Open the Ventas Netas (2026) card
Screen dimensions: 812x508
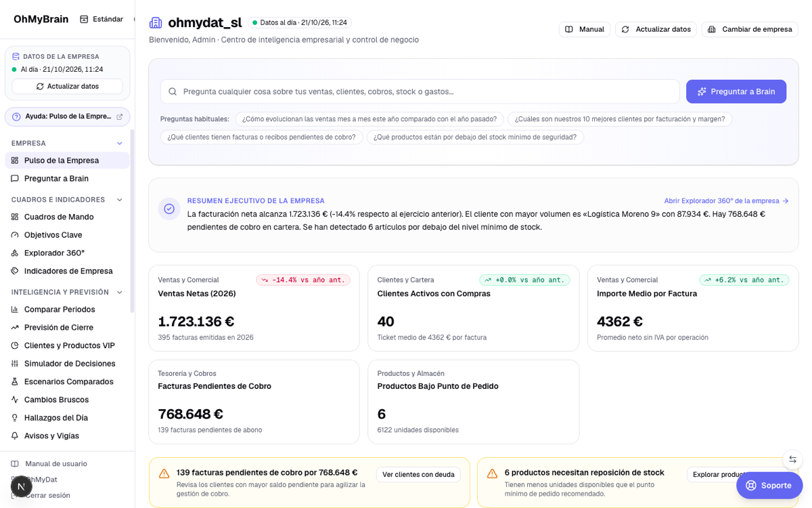(x=254, y=308)
